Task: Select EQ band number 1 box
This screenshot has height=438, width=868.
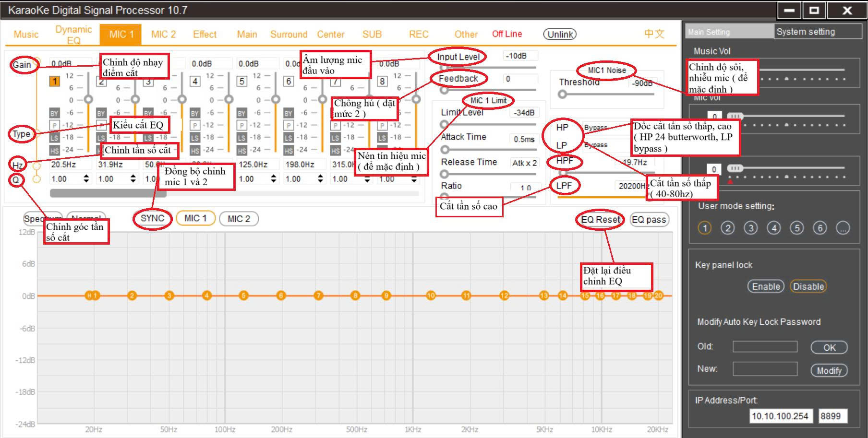Action: [55, 81]
